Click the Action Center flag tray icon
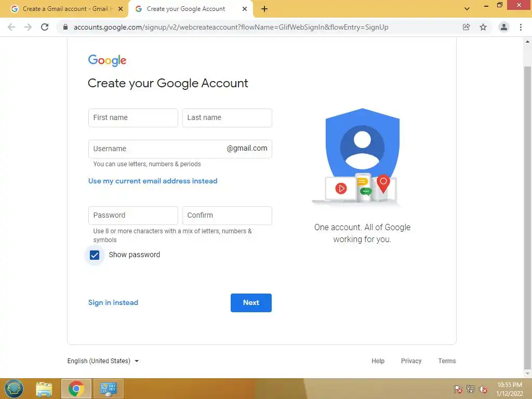The height and width of the screenshot is (399, 532). pyautogui.click(x=458, y=389)
